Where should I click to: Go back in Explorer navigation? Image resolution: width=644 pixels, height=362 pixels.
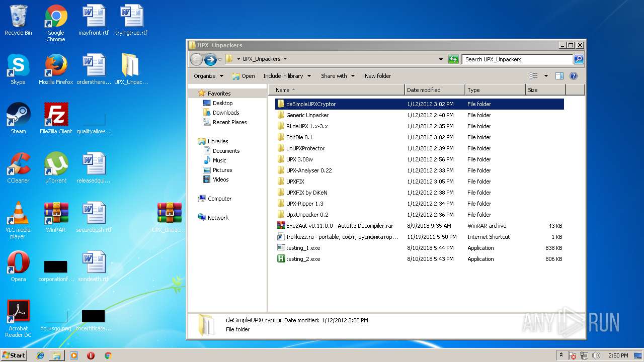point(197,59)
